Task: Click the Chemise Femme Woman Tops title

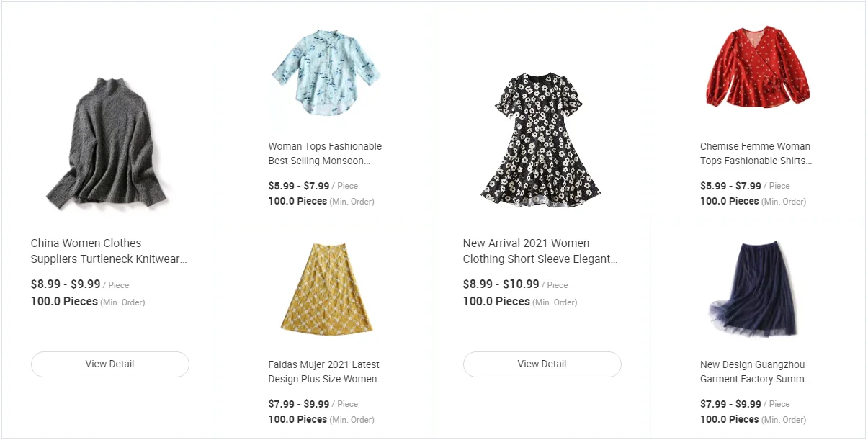Action: point(756,153)
